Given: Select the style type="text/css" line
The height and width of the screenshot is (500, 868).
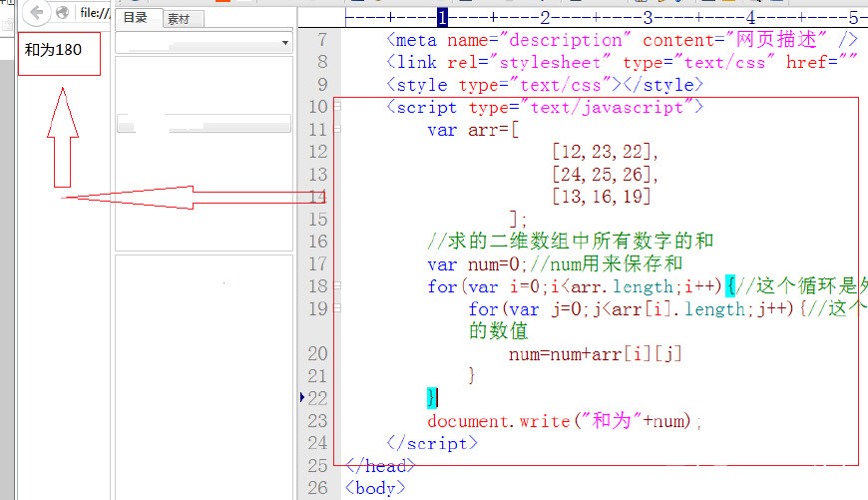Looking at the screenshot, I should point(545,85).
